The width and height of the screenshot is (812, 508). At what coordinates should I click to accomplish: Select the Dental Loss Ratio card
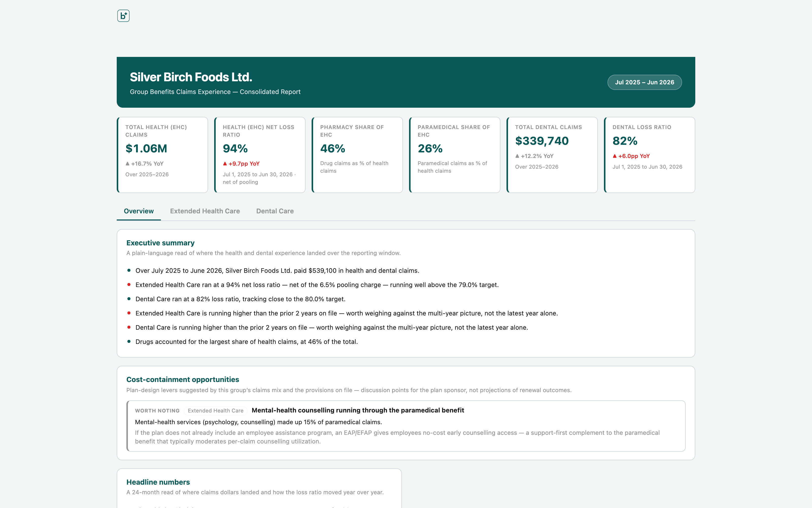tap(649, 155)
